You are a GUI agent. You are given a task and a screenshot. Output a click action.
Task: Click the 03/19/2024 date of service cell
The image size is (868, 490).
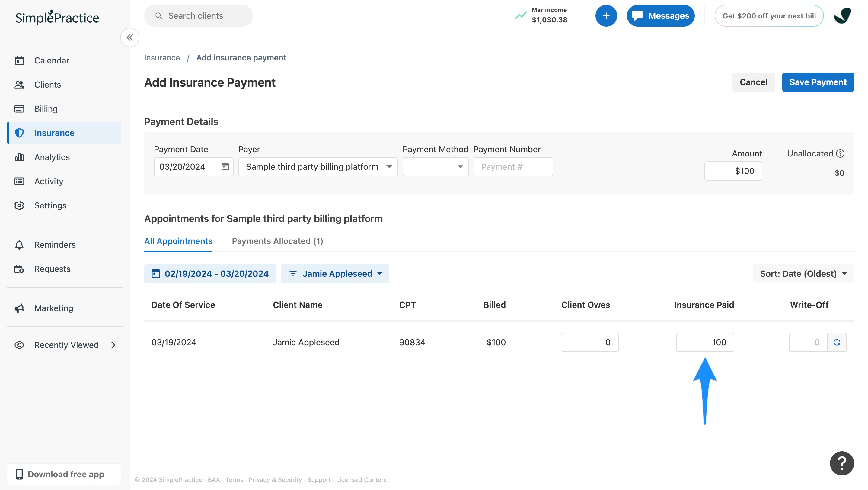[x=174, y=342]
